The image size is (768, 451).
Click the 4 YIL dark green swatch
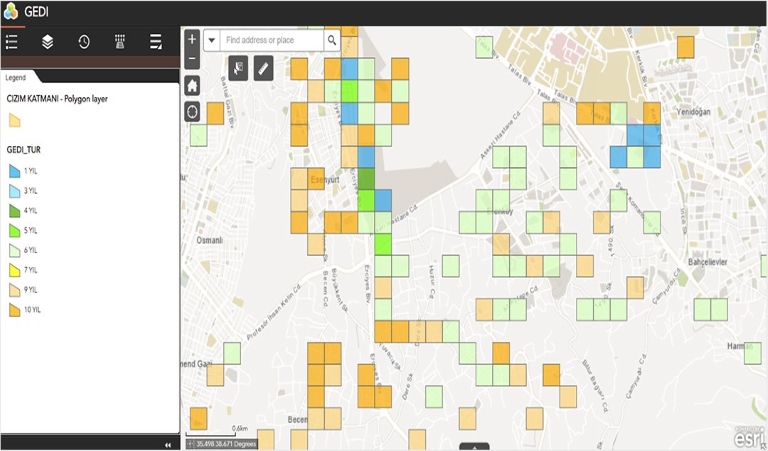[15, 211]
